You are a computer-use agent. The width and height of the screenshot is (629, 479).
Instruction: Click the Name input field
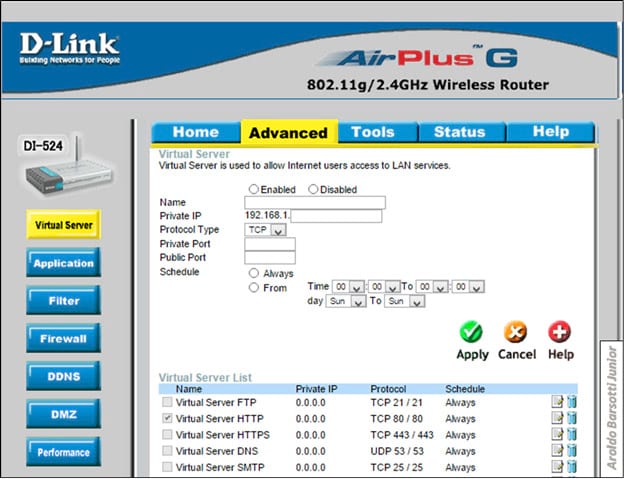tap(315, 203)
